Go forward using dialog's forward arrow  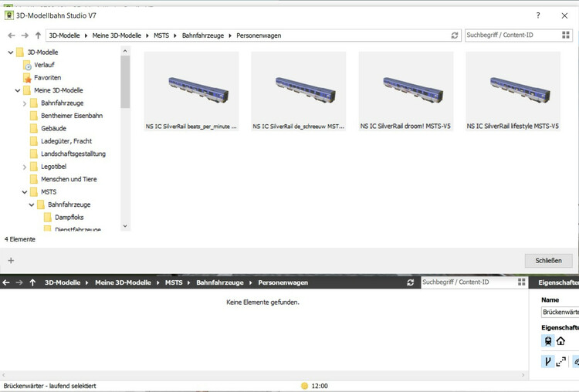pos(25,35)
